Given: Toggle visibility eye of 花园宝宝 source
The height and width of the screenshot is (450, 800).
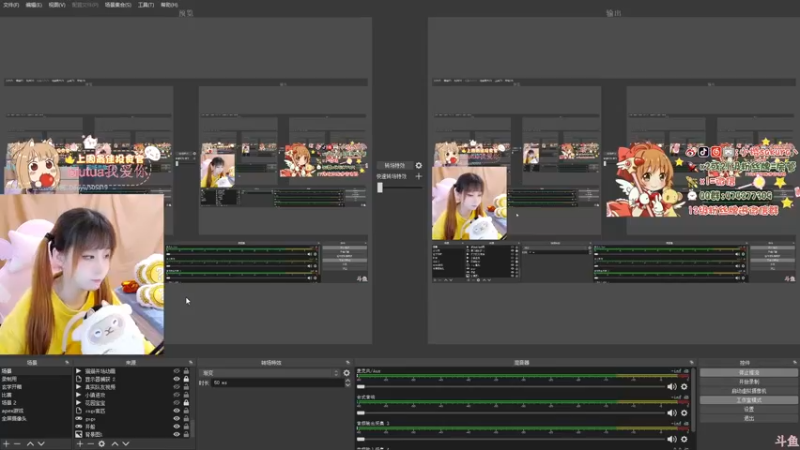Looking at the screenshot, I should point(177,403).
